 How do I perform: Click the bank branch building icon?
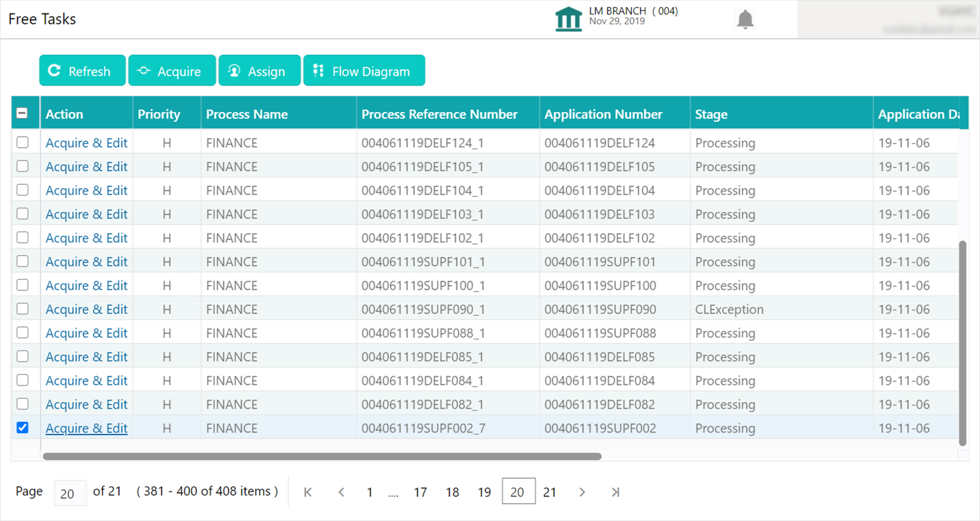pyautogui.click(x=568, y=19)
